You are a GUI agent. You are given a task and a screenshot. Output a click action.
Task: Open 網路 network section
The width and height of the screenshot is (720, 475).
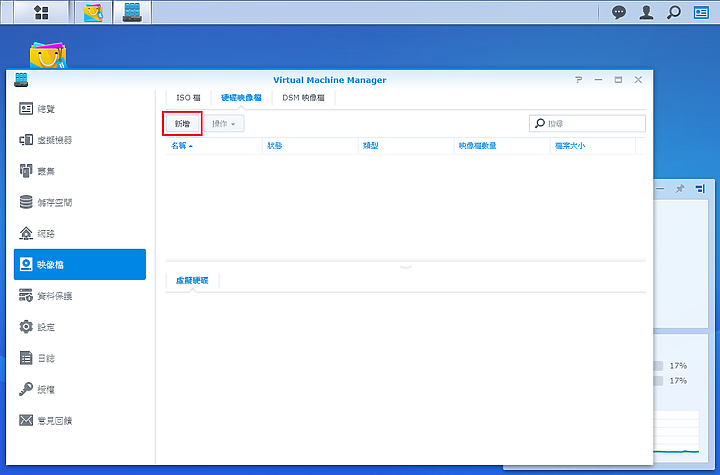point(80,234)
